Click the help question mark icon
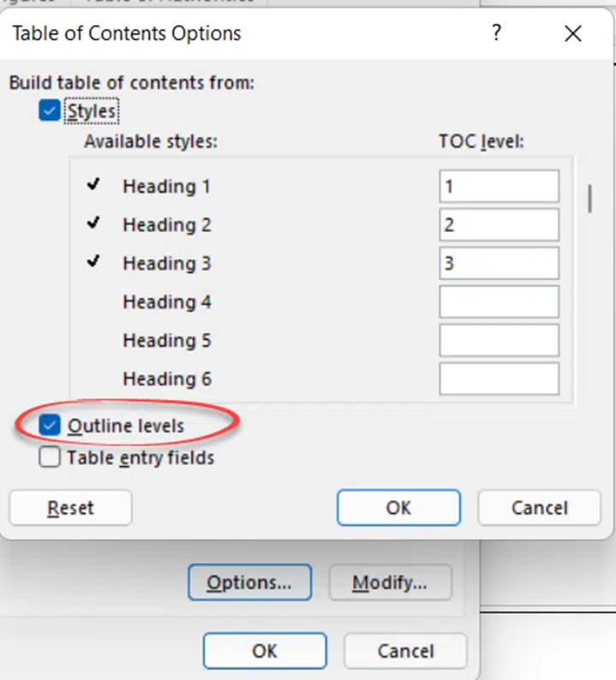This screenshot has width=616, height=680. tap(497, 33)
